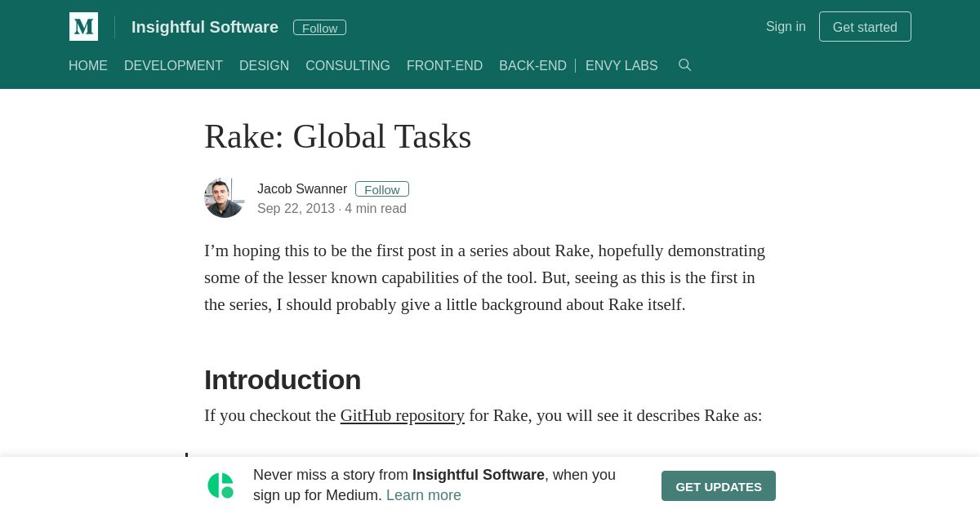Open the DEVELOPMENT section
980x514 pixels.
coord(173,66)
